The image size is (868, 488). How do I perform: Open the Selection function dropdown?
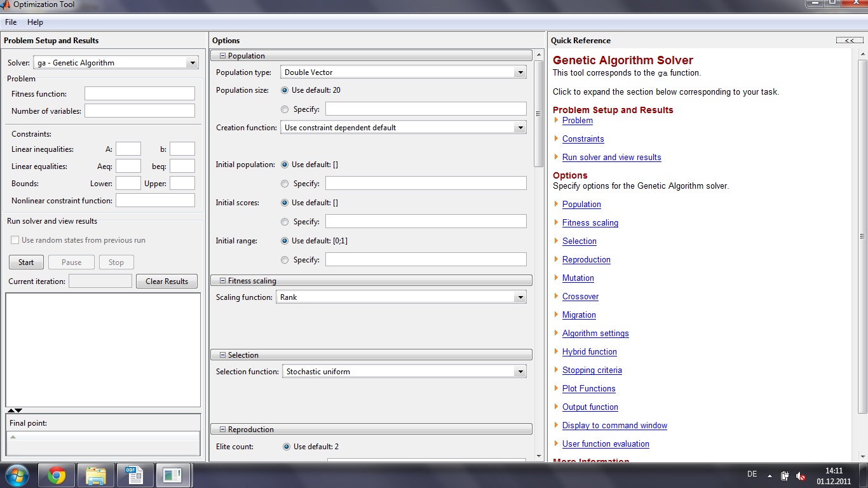pos(520,372)
